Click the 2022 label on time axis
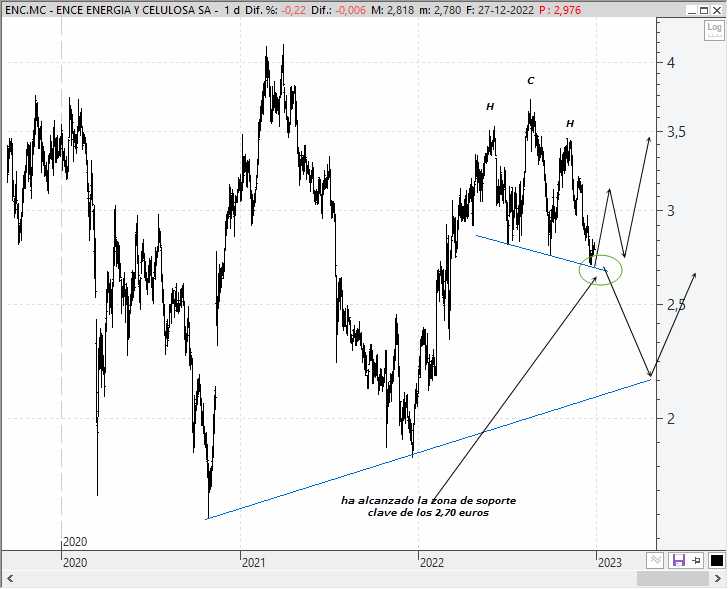Screen dimensions: 728x589 [432, 563]
